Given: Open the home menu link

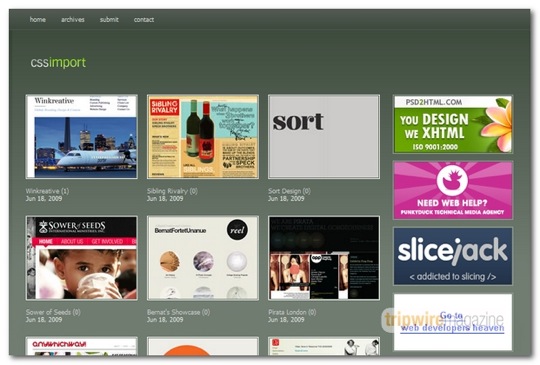Looking at the screenshot, I should coord(38,20).
